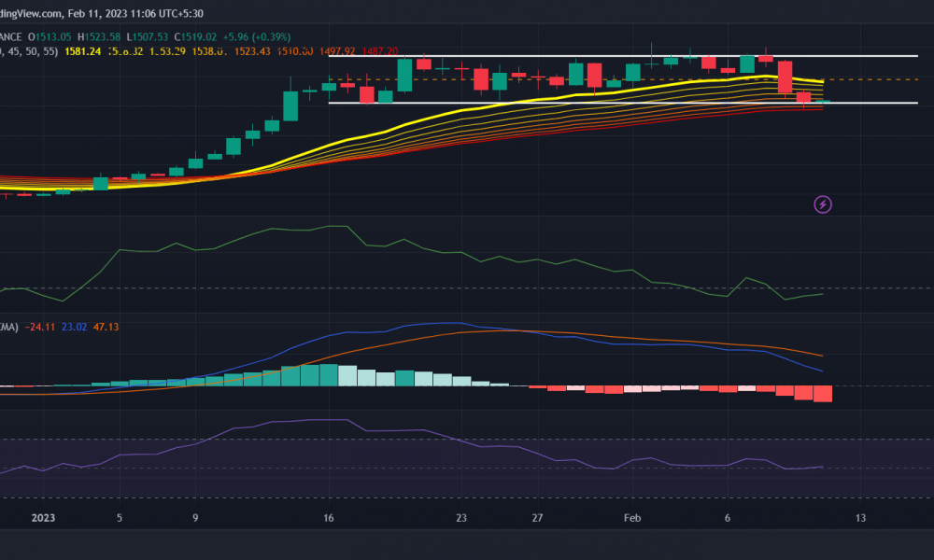The height and width of the screenshot is (560, 934).
Task: Click the TradingView.com timestamp text
Action: pyautogui.click(x=101, y=13)
